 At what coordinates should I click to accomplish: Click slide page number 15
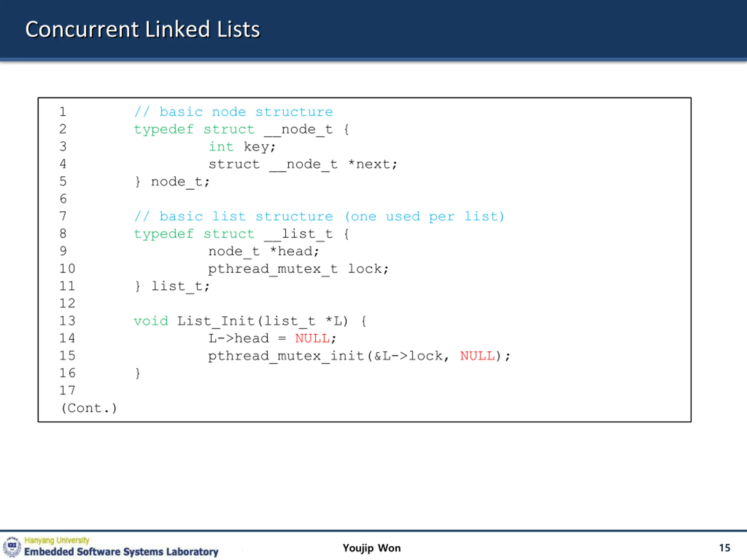pyautogui.click(x=724, y=547)
